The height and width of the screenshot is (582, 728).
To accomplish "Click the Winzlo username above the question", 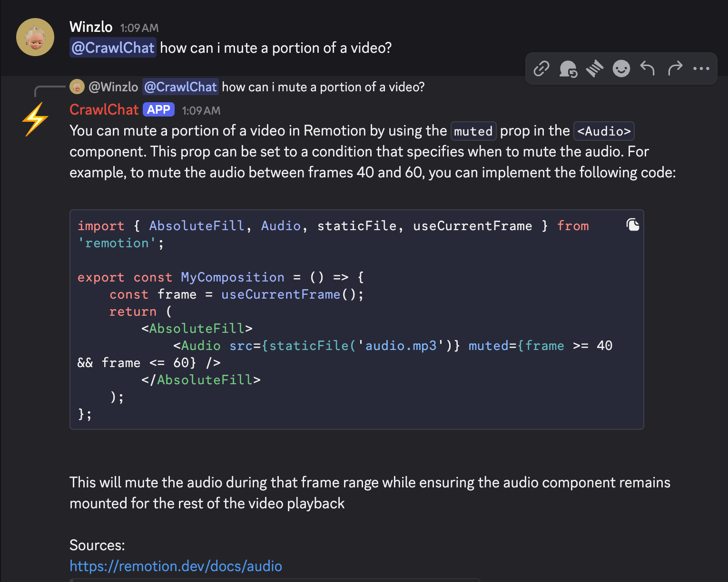I will (91, 27).
